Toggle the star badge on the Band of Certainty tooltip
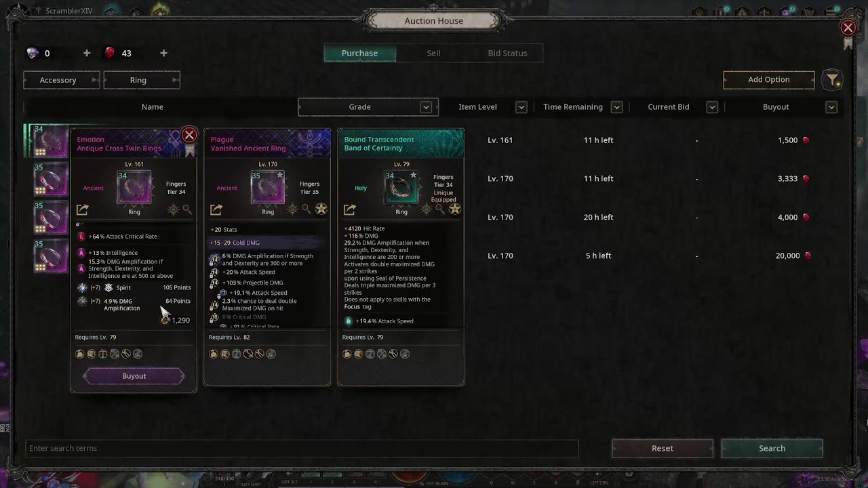 (x=454, y=209)
